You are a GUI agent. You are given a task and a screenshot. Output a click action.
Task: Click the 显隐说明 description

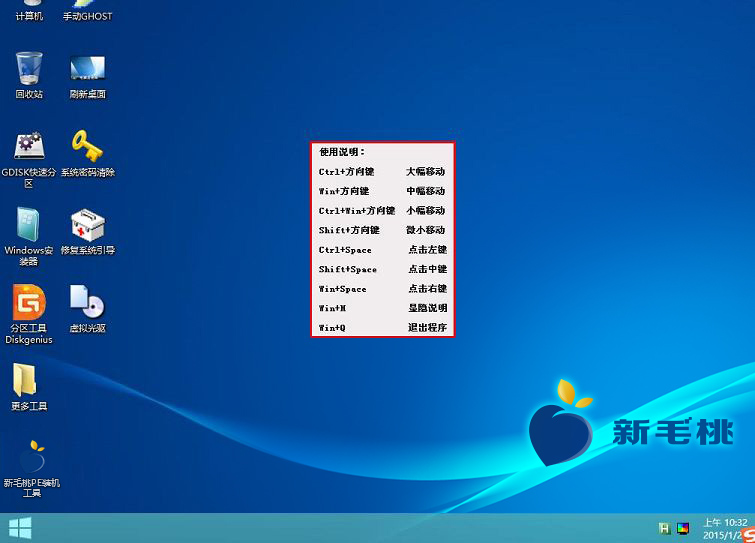pos(428,308)
